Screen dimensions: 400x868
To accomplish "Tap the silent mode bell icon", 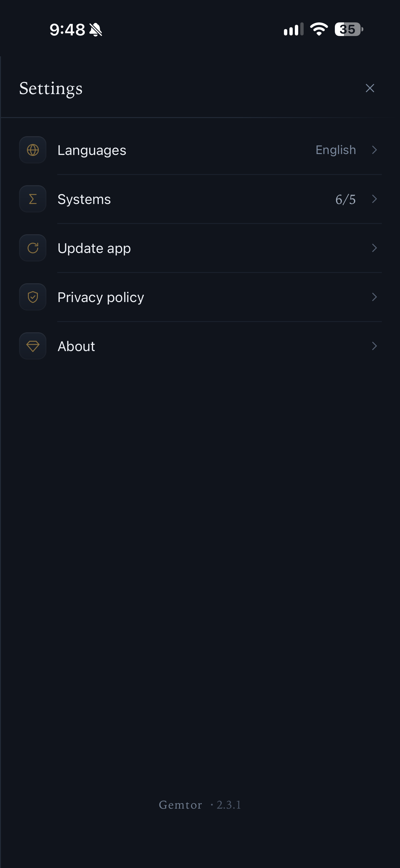I will pos(95,30).
